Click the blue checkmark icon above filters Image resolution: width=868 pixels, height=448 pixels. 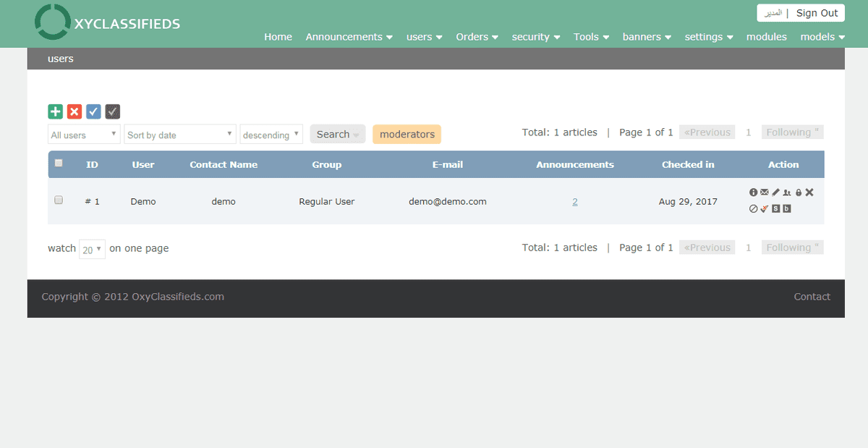93,111
